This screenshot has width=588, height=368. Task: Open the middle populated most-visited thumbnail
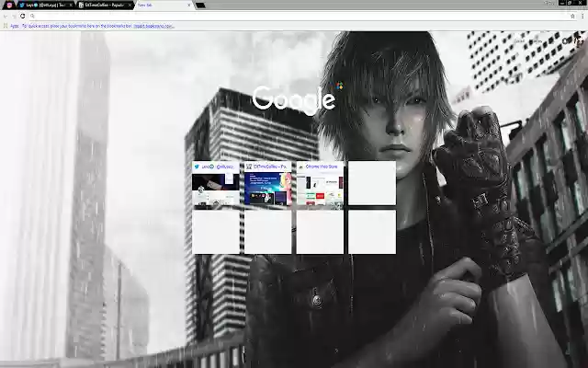click(267, 183)
